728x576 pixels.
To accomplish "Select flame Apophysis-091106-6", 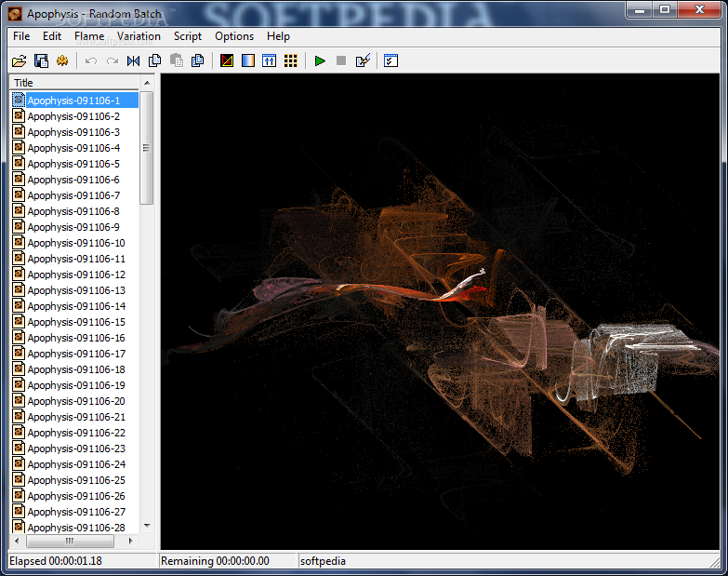I will coord(74,180).
